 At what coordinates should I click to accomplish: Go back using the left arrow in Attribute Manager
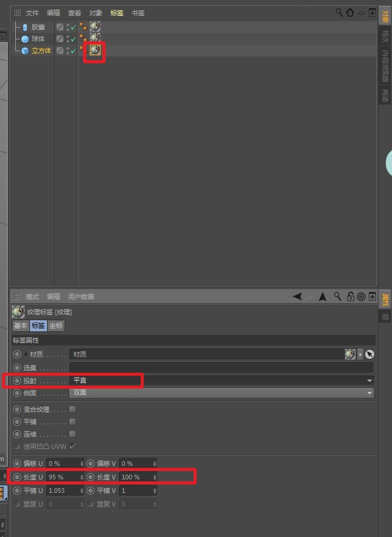pyautogui.click(x=297, y=296)
